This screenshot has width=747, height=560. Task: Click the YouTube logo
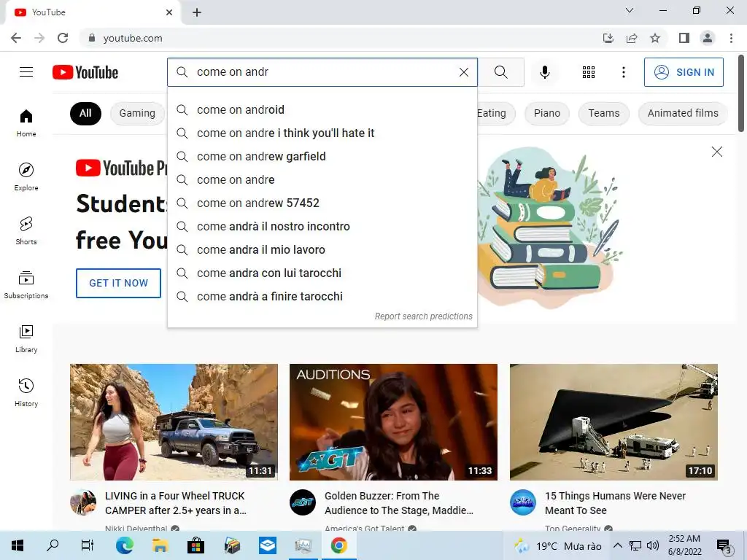click(x=85, y=72)
